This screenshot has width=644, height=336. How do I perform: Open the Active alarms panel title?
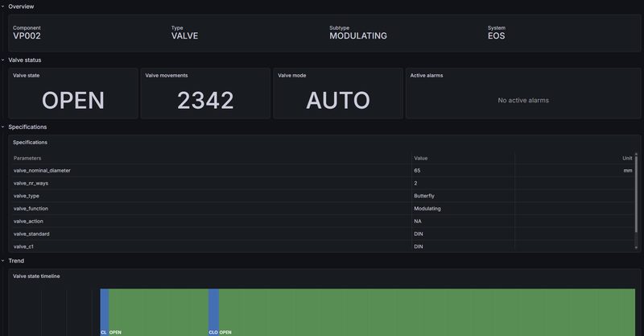pyautogui.click(x=427, y=75)
